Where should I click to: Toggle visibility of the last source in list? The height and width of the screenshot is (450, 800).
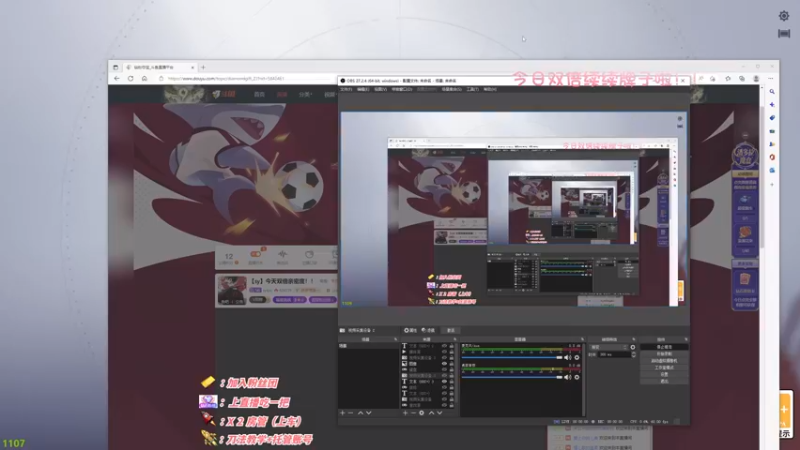coord(444,405)
